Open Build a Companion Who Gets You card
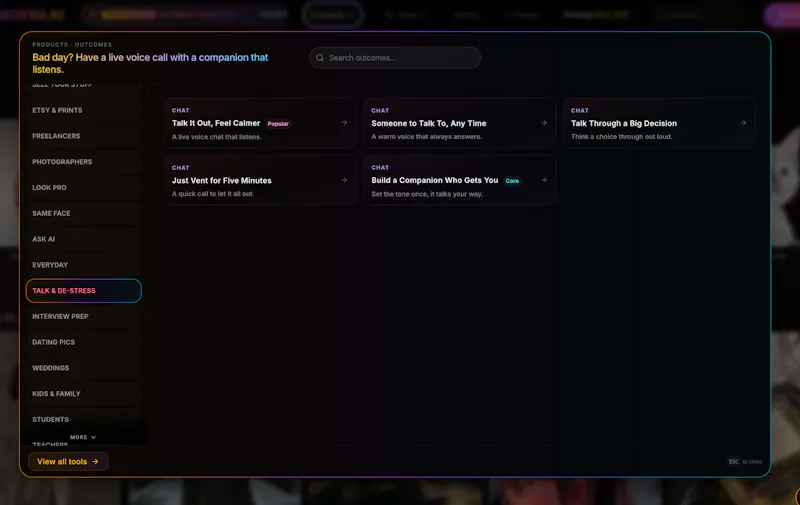800x505 pixels. pos(459,180)
